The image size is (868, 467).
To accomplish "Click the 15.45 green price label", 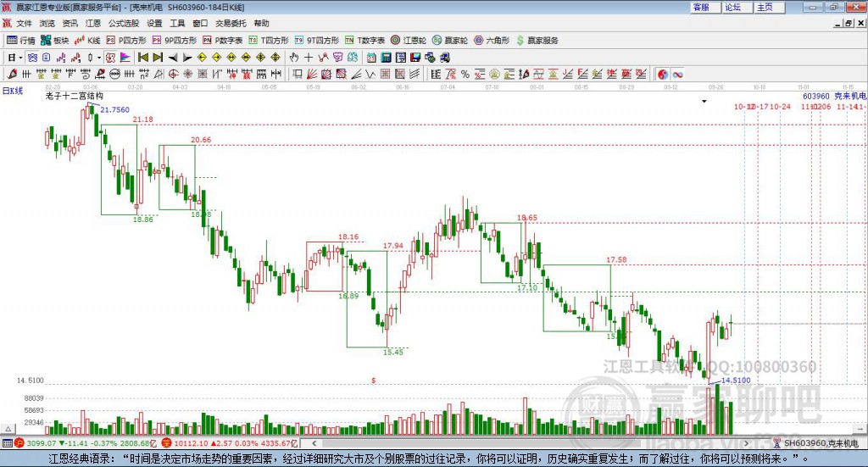I will click(x=393, y=352).
